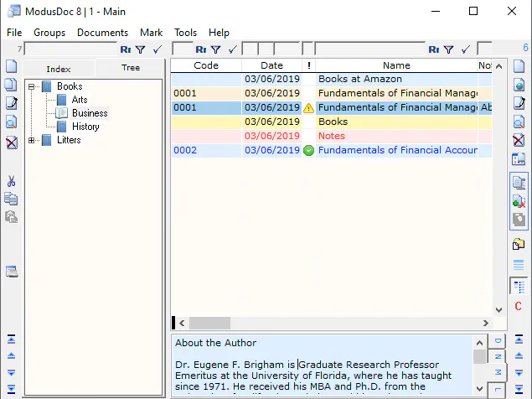Click the blue horizontal lines list icon
The image size is (532, 399).
(519, 265)
